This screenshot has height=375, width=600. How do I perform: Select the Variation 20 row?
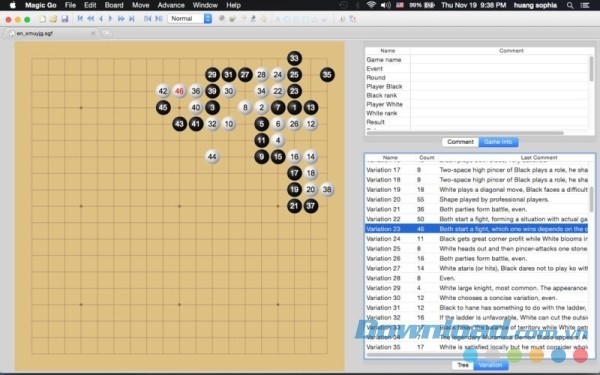[x=476, y=199]
